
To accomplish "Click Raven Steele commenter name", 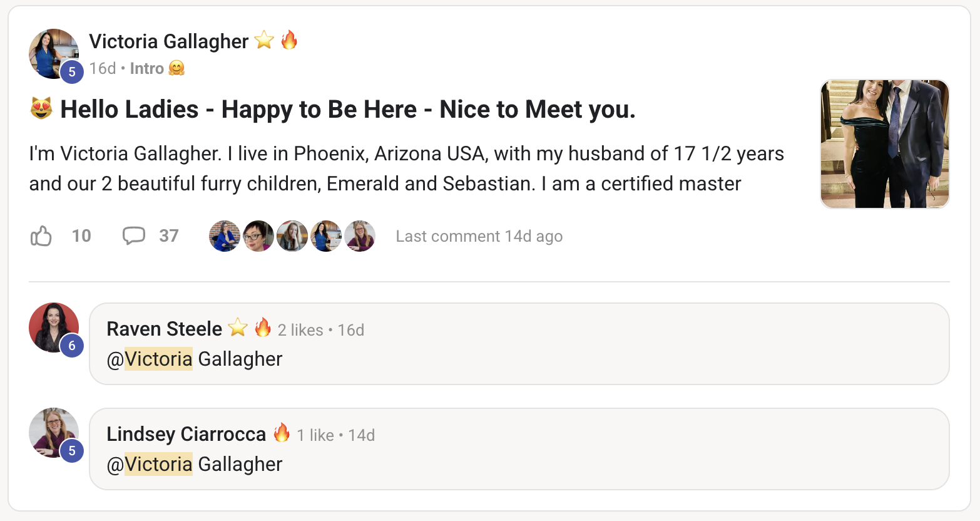I will coord(164,329).
